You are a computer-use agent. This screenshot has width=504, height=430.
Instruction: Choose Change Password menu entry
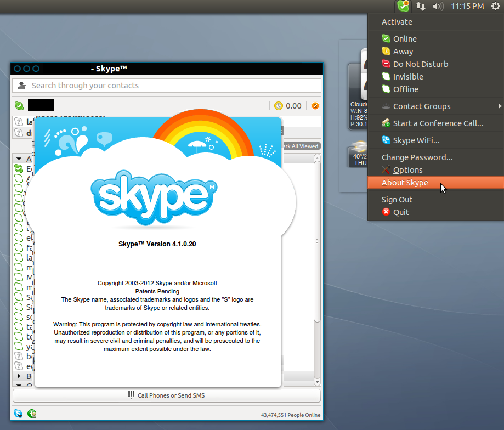(x=435, y=157)
